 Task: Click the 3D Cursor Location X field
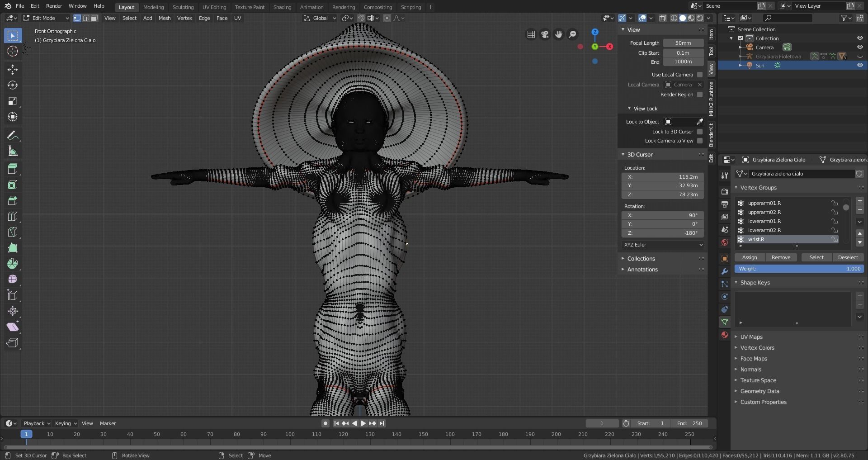tap(663, 177)
